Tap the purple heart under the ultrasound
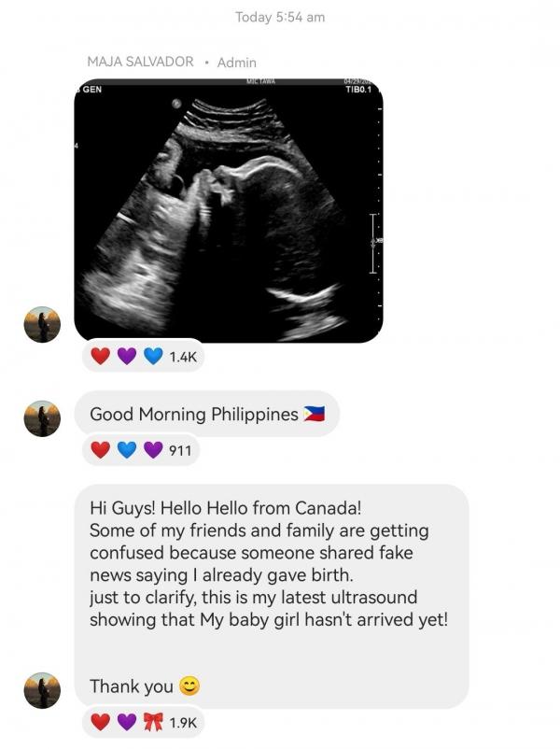 (127, 357)
